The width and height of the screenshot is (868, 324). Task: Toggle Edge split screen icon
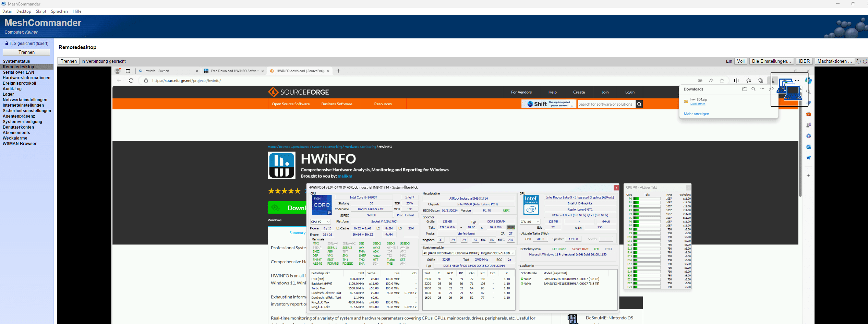(736, 81)
